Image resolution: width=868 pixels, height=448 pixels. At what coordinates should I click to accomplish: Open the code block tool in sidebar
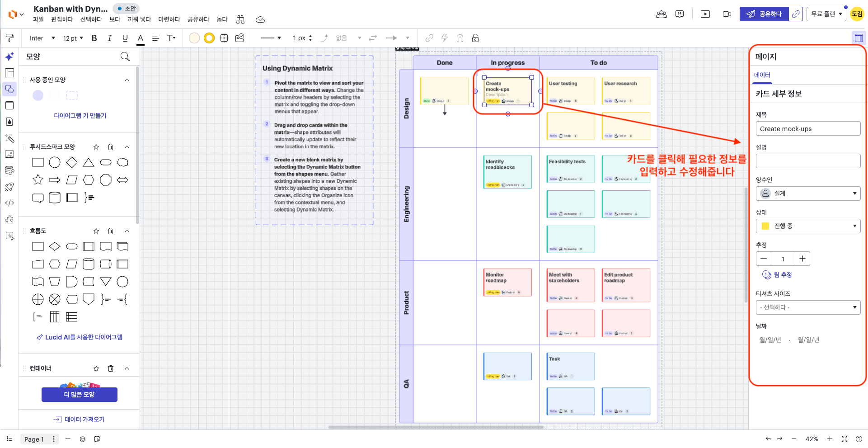pos(9,203)
